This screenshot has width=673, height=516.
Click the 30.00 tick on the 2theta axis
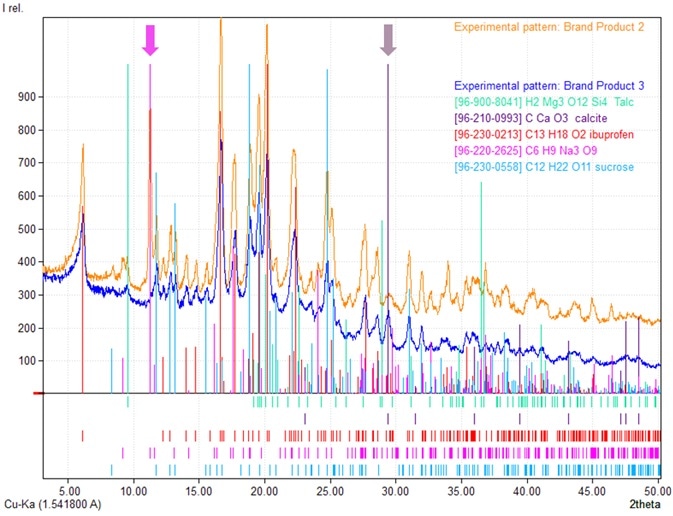395,491
